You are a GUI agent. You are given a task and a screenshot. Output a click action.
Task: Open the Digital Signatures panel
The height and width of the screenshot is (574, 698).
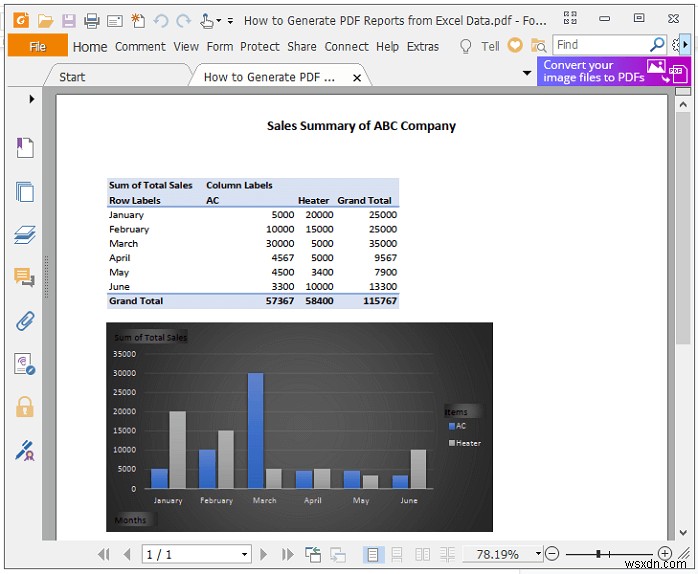(x=24, y=364)
